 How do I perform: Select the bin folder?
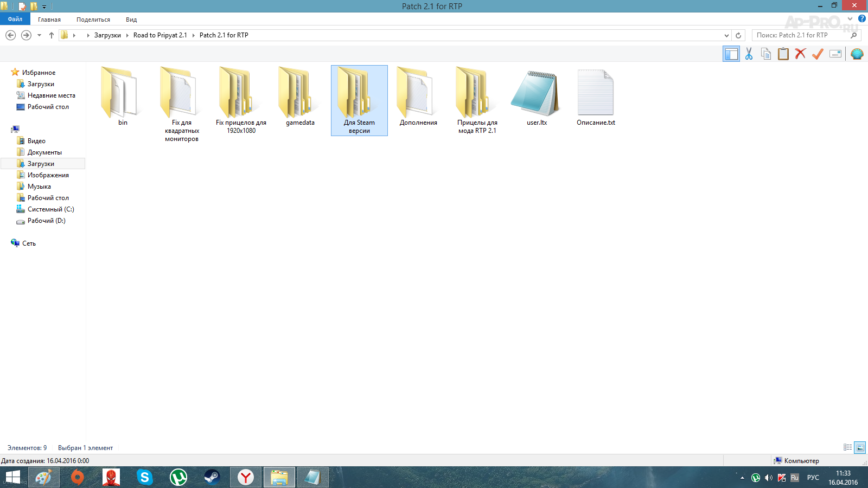coord(123,97)
